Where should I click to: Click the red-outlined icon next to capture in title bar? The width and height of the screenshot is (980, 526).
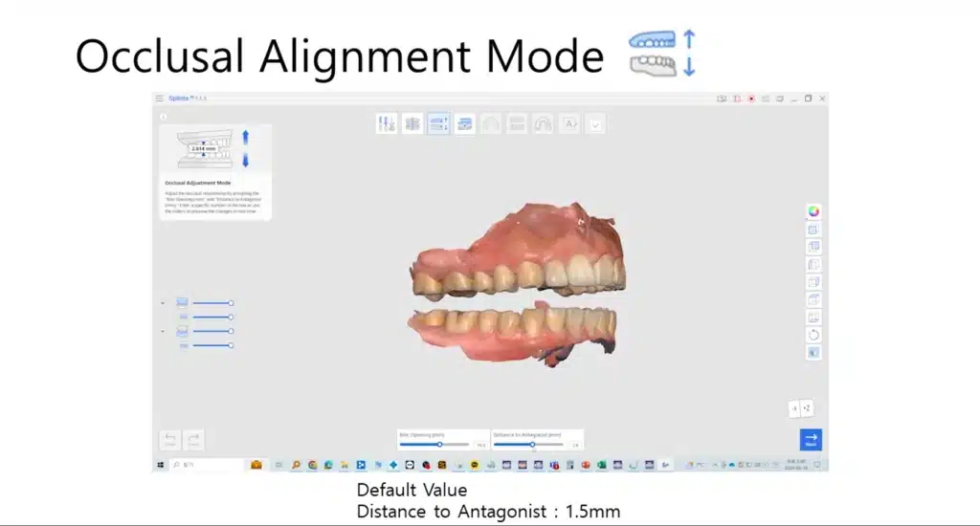point(737,99)
